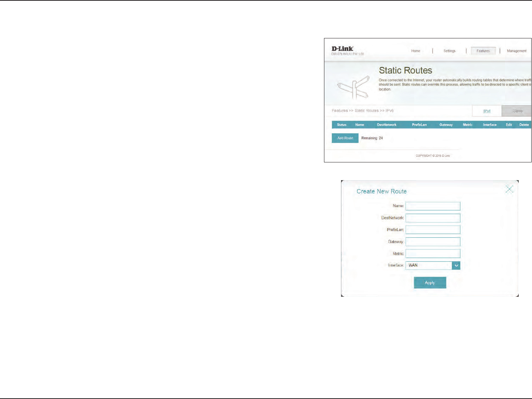Click the Edit column header
This screenshot has height=399, width=532.
tap(509, 125)
